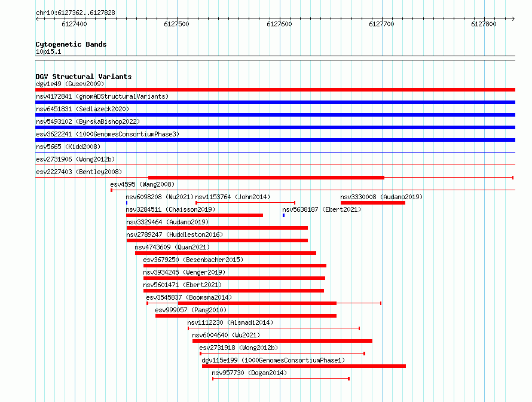Click esv2227403 (Bentley2008) label
The width and height of the screenshot is (532, 402).
coord(79,172)
